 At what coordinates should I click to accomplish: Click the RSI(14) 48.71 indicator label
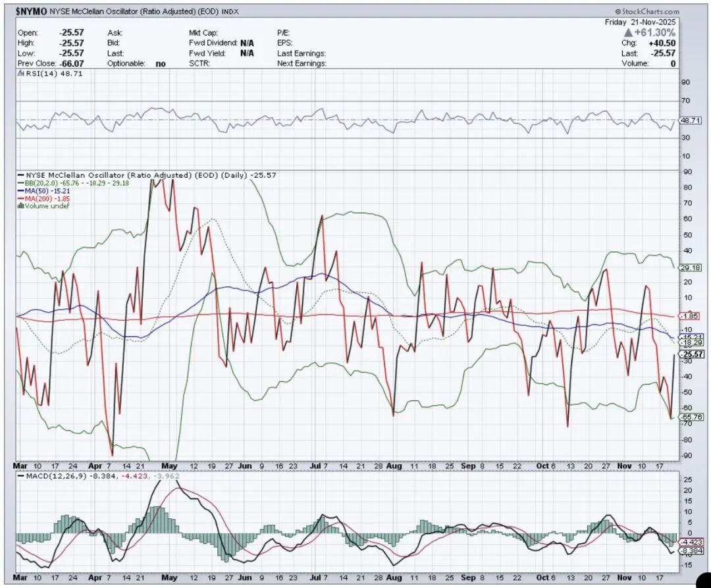54,74
